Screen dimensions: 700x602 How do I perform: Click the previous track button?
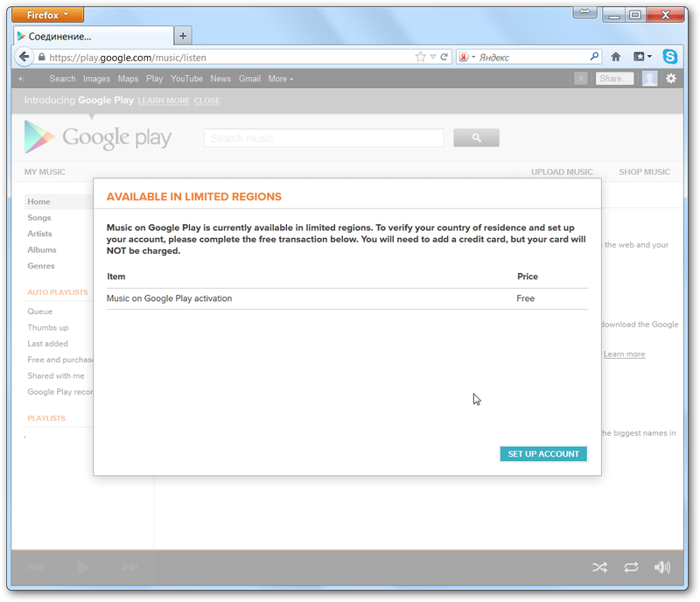(x=35, y=567)
